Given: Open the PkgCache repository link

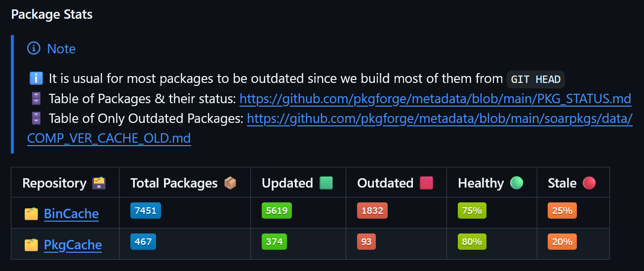Looking at the screenshot, I should [x=73, y=245].
